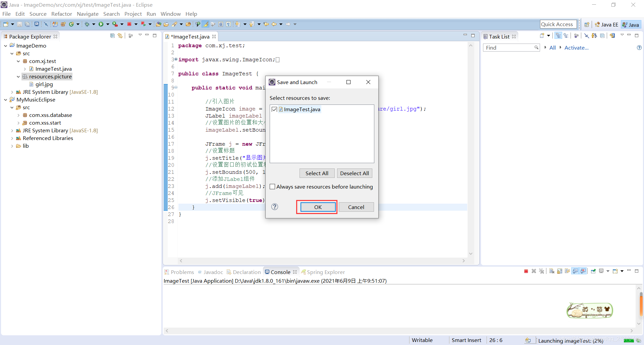Click help icon in Save and Launch dialog
This screenshot has height=345, width=644.
tap(275, 207)
